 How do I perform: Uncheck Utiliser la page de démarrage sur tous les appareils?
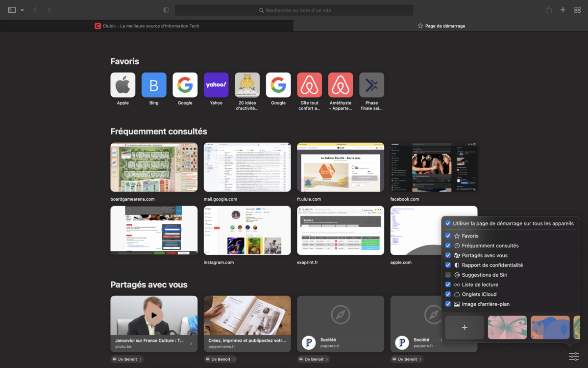448,223
